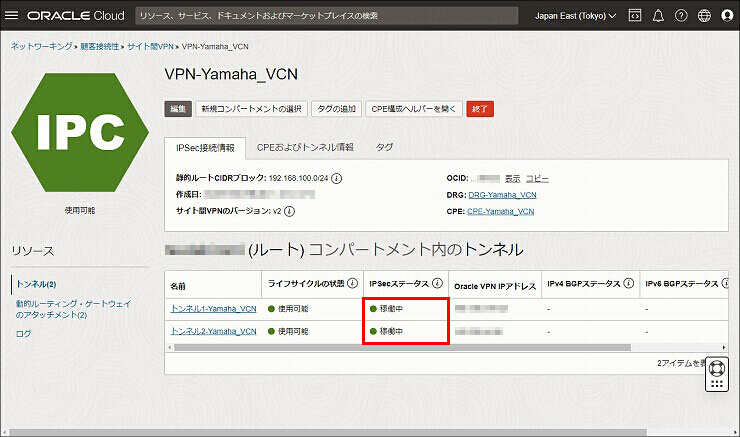
Task: Click the resource search field
Action: coord(327,16)
